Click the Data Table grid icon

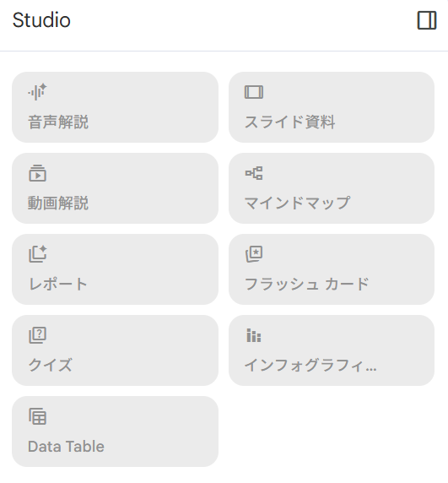[x=37, y=416]
